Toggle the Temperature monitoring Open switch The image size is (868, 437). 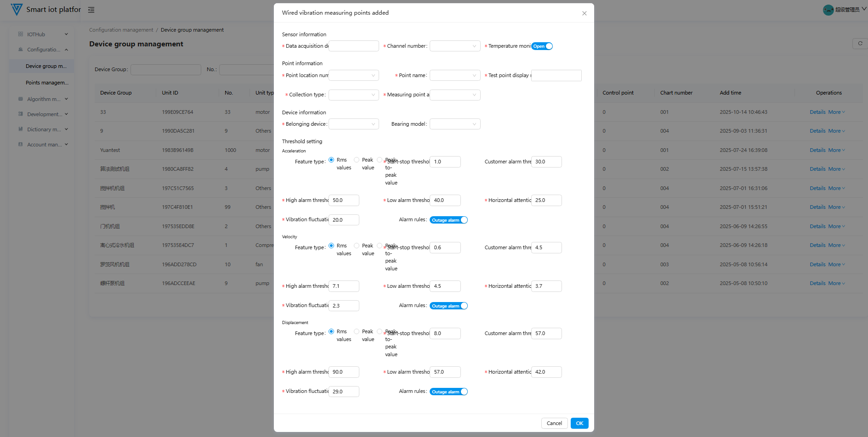(542, 46)
